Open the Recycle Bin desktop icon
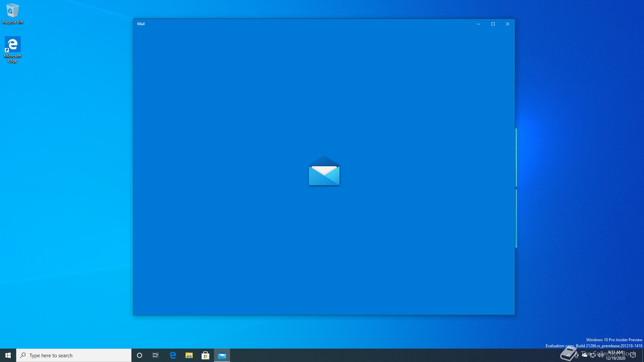The height and width of the screenshot is (362, 644). [13, 14]
